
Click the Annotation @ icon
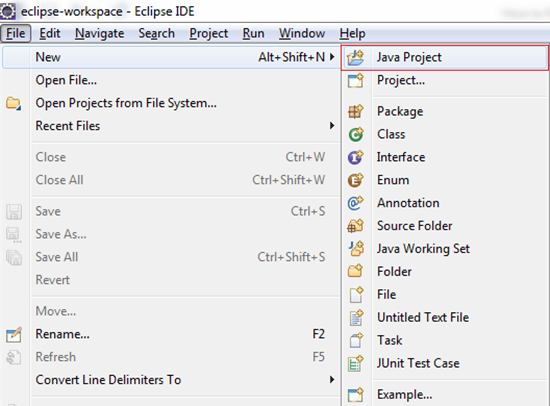pos(356,203)
